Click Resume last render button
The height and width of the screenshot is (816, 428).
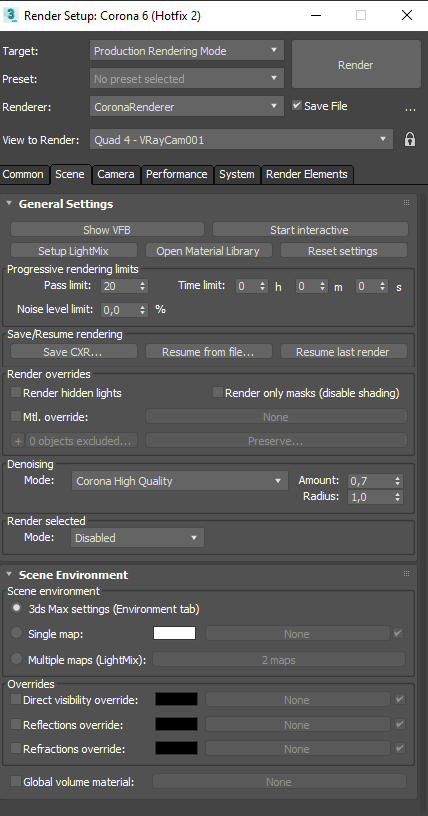344,351
